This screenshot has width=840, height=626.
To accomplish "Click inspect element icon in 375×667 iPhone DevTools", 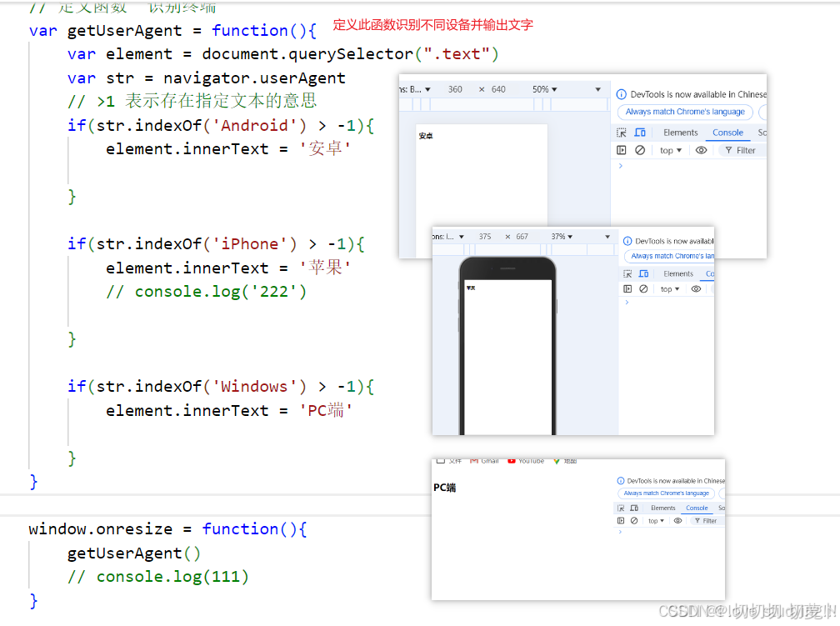I will [627, 274].
